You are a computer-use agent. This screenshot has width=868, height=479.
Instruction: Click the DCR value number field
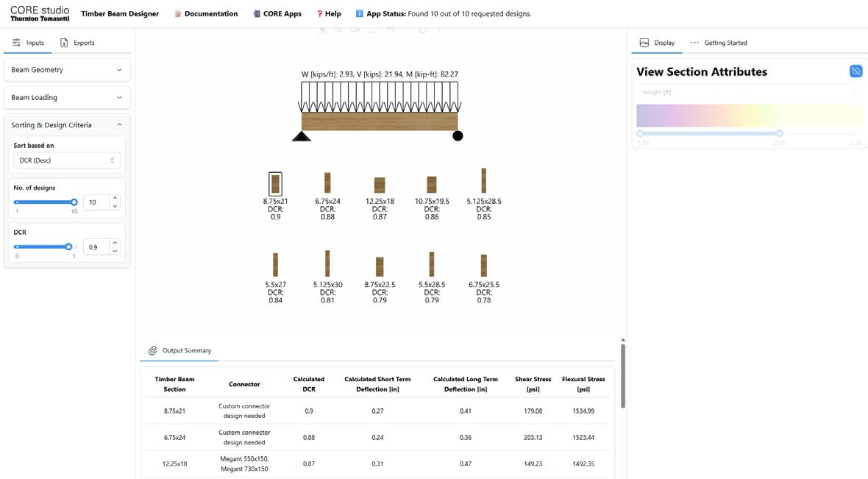(x=96, y=247)
